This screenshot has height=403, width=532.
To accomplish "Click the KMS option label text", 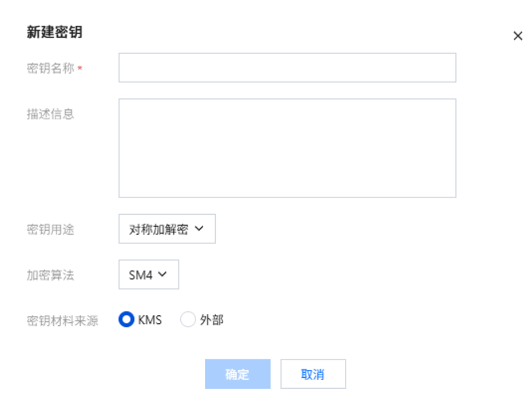I will (x=150, y=320).
